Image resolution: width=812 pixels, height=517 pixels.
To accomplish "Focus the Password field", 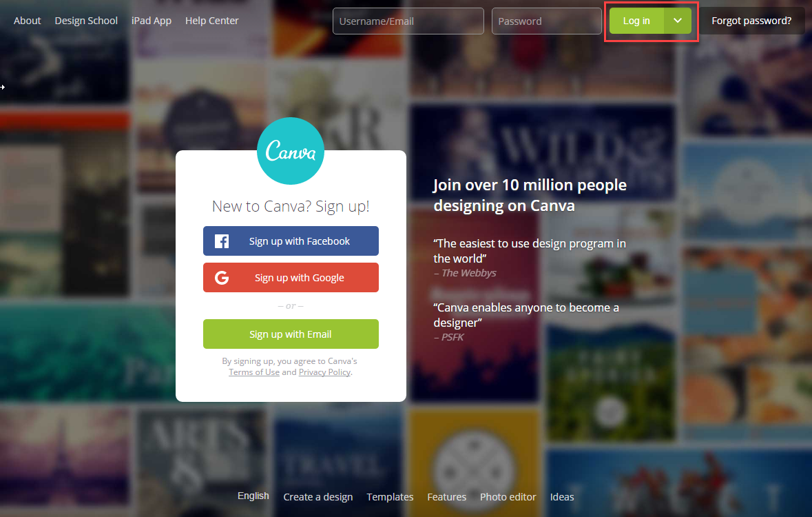I will pyautogui.click(x=546, y=21).
